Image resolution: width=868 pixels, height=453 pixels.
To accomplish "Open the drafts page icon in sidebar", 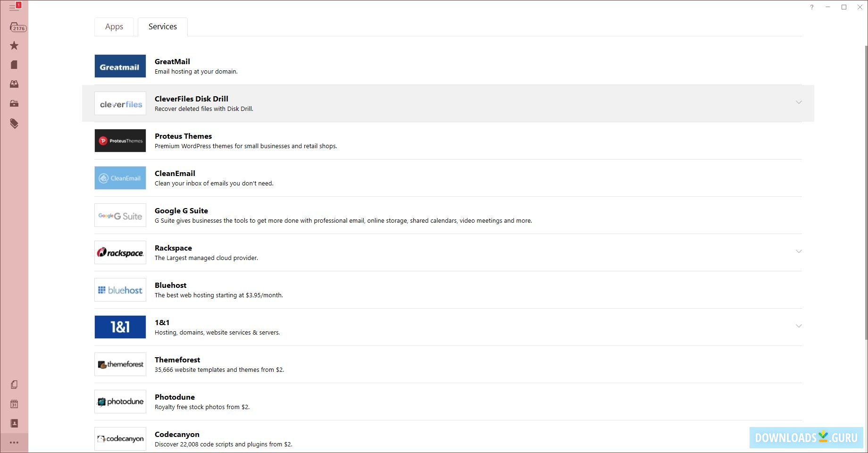I will (14, 65).
